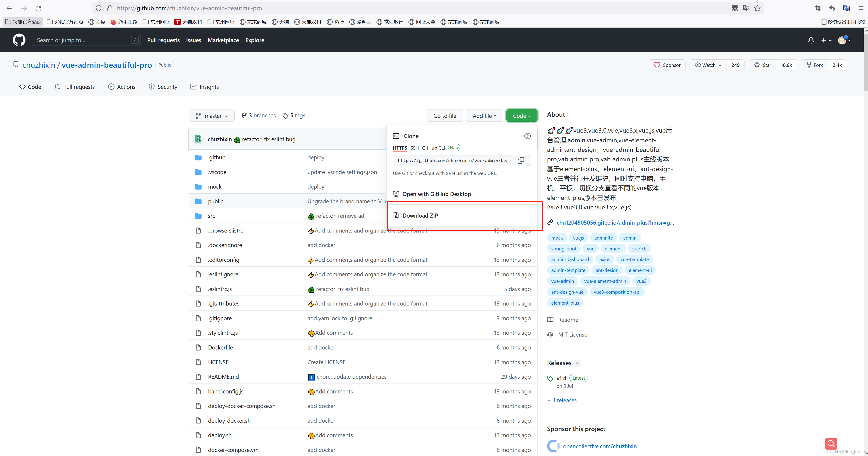Expand the master branch dropdown

pyautogui.click(x=212, y=116)
